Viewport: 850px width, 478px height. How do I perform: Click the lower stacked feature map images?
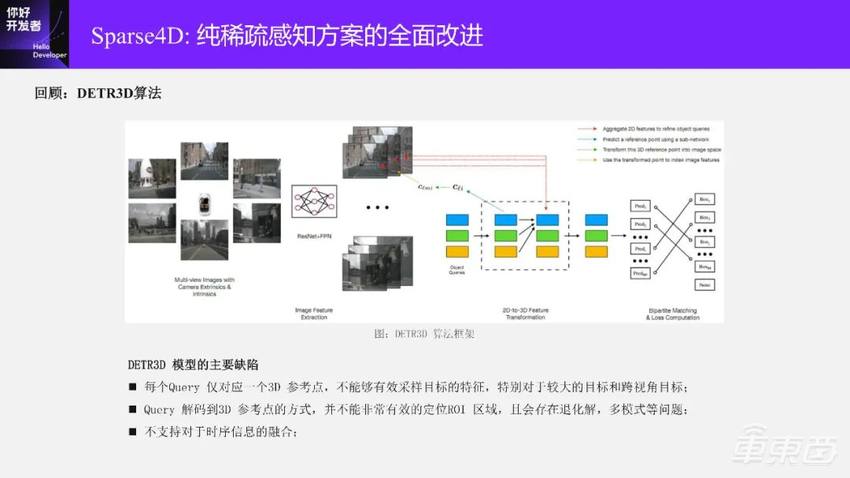(x=377, y=263)
